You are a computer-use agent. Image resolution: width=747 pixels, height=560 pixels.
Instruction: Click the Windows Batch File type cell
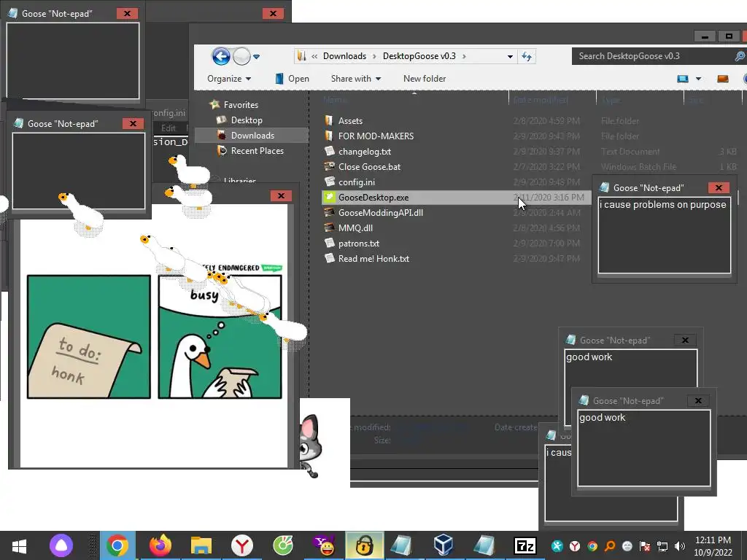click(x=638, y=167)
